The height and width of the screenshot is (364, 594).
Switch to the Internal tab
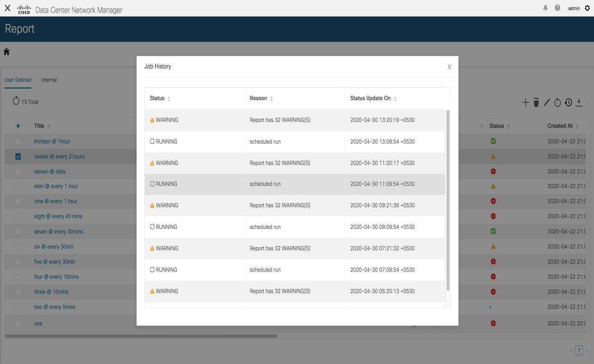49,79
